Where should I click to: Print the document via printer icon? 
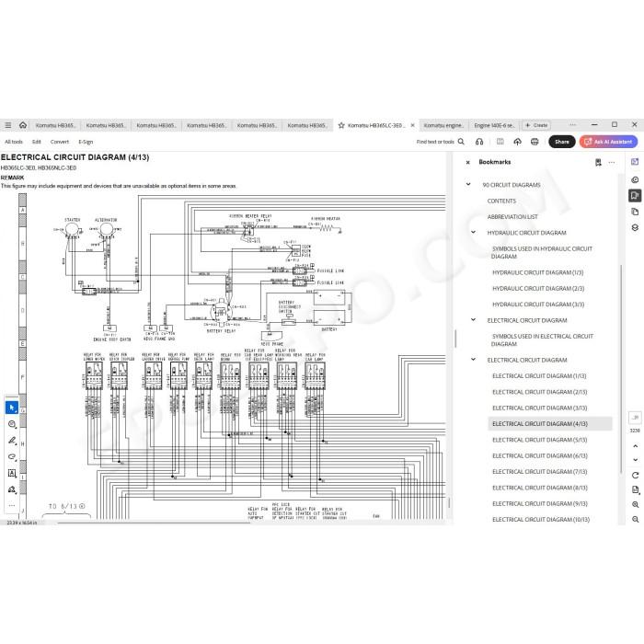(x=535, y=142)
